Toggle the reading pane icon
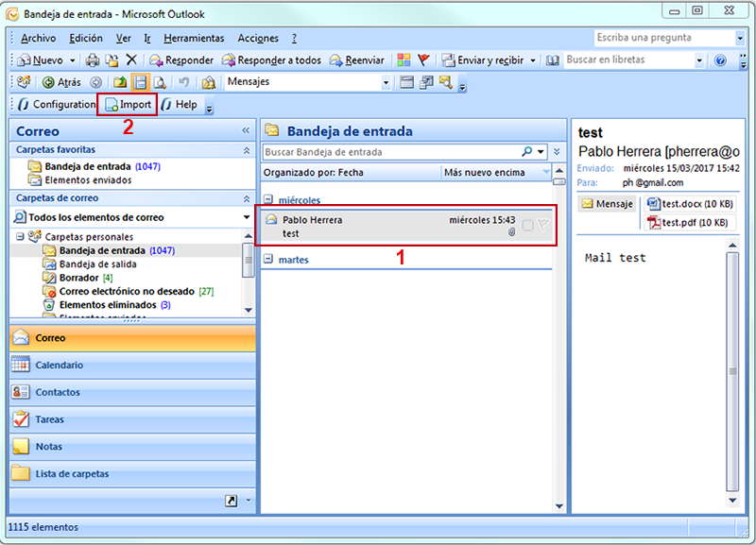The image size is (756, 545). pyautogui.click(x=140, y=82)
